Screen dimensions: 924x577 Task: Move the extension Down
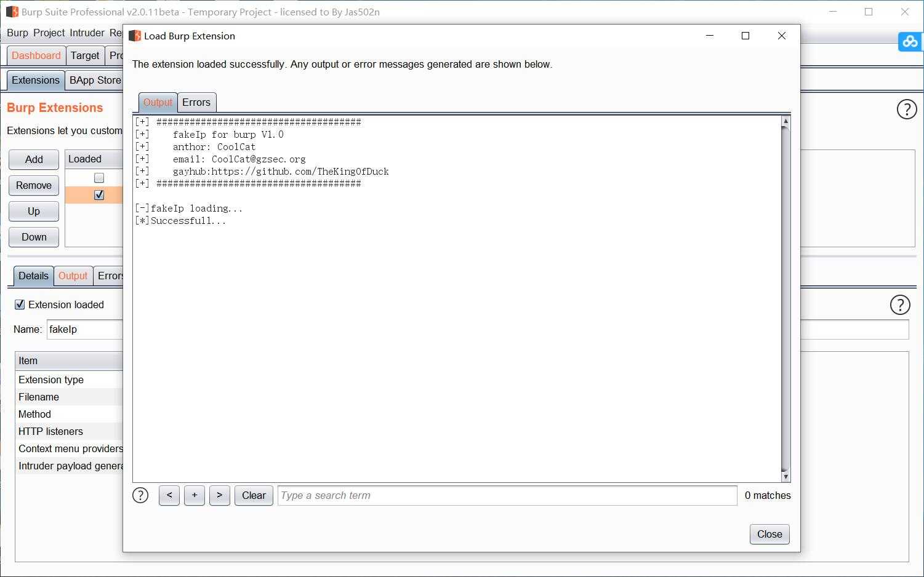coord(34,237)
